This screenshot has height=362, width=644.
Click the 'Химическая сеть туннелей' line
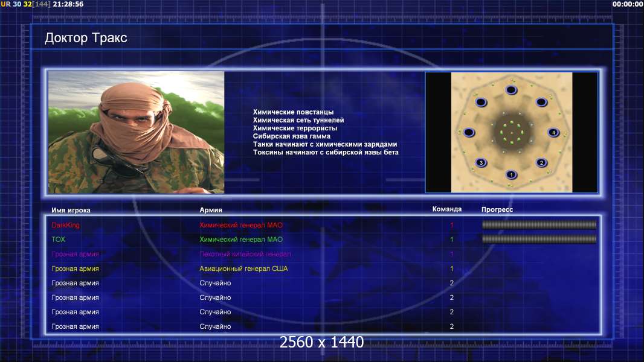click(298, 120)
